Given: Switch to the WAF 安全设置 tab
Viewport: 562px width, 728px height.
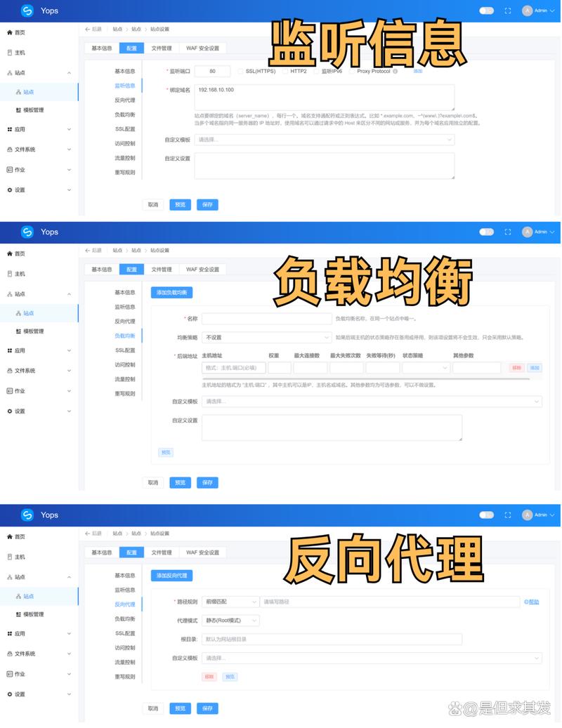Looking at the screenshot, I should (202, 48).
